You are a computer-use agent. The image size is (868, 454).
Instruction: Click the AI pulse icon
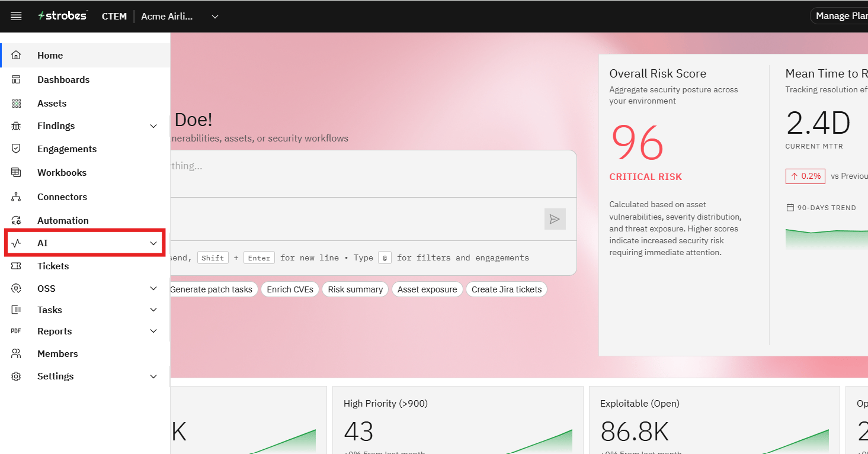click(x=16, y=243)
